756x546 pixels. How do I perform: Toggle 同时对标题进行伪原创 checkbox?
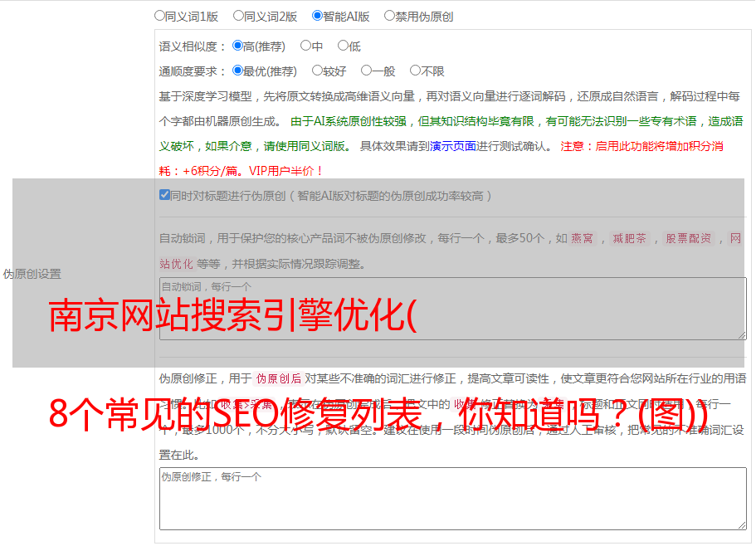(164, 195)
